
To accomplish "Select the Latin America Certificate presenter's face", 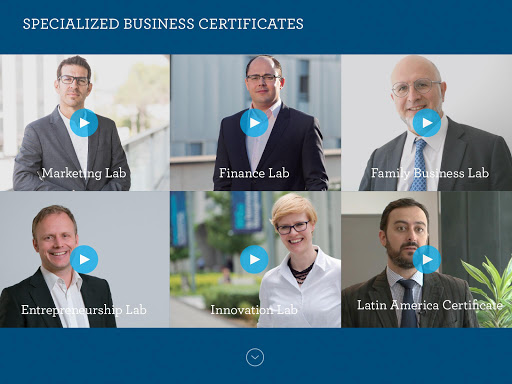I will point(405,235).
